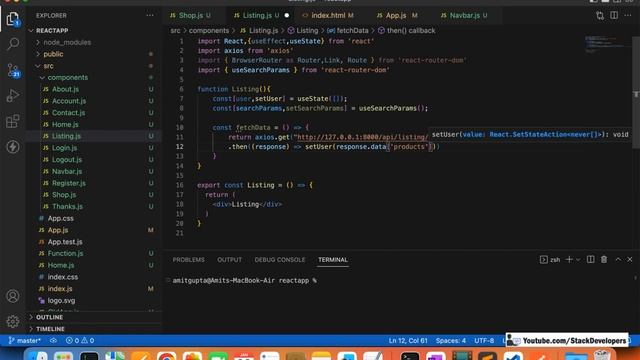Split the editor right
This screenshot has width=640, height=360.
pyautogui.click(x=614, y=16)
